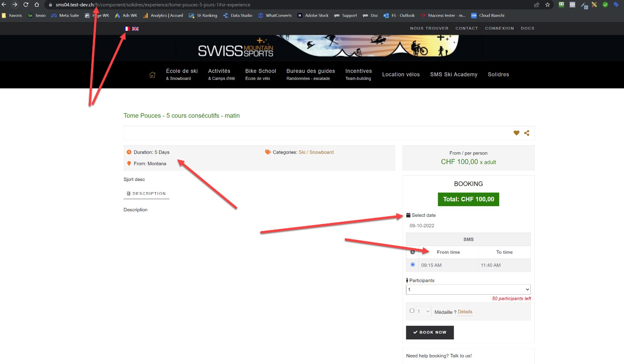The height and width of the screenshot is (364, 624).
Task: Open the Connexion link in top bar
Action: (x=499, y=28)
